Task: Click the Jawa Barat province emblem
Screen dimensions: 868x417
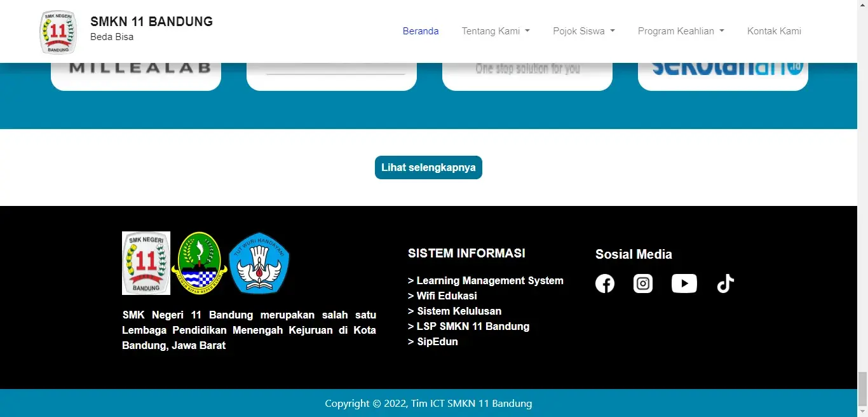Action: [x=200, y=263]
